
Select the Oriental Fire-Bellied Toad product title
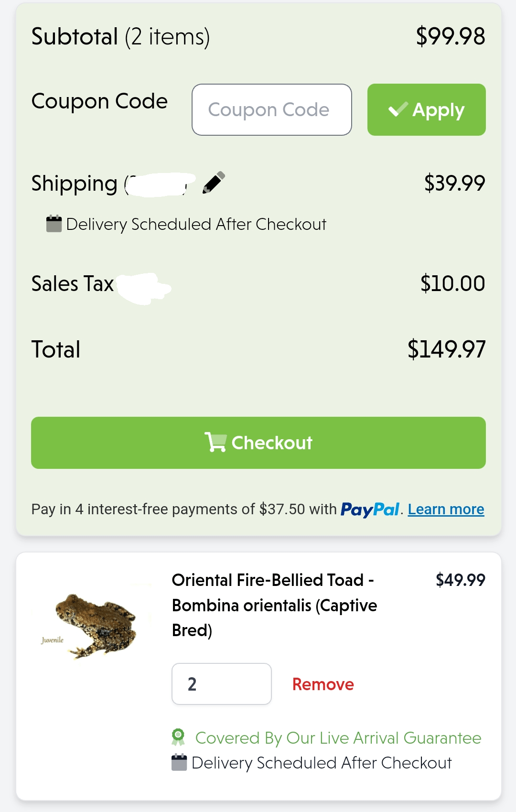[272, 605]
